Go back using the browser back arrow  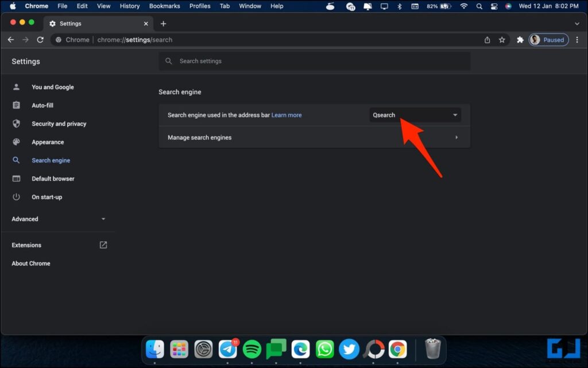point(11,40)
